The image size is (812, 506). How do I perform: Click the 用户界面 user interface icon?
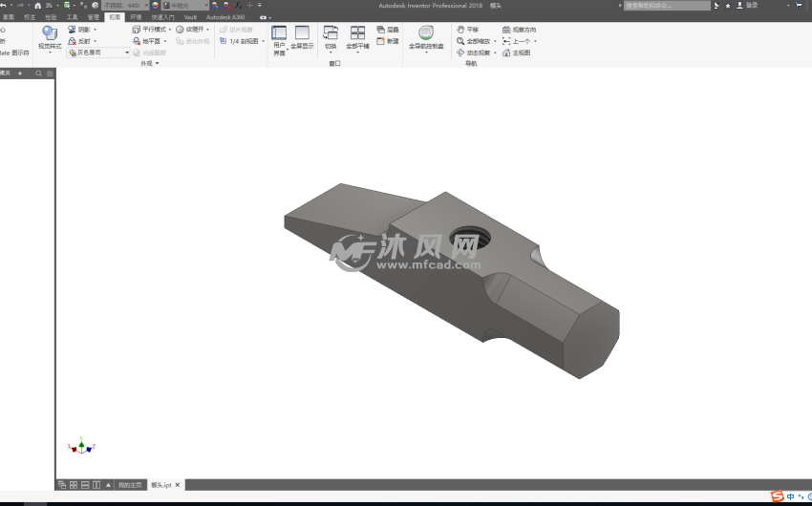[x=279, y=38]
